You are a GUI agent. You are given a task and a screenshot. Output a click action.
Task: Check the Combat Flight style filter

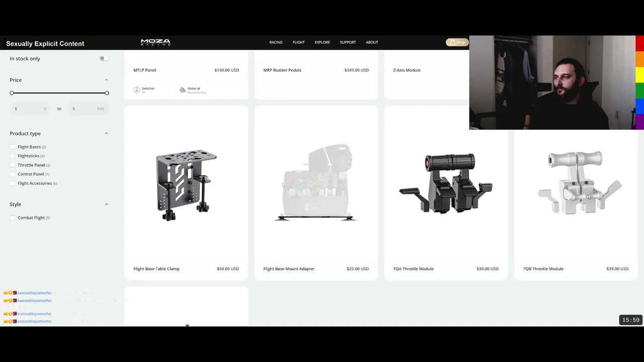coord(13,218)
